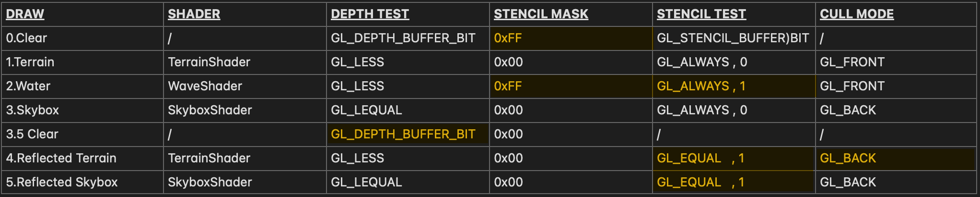The width and height of the screenshot is (980, 197).
Task: Click the STENCIL MASK column header
Action: (541, 14)
